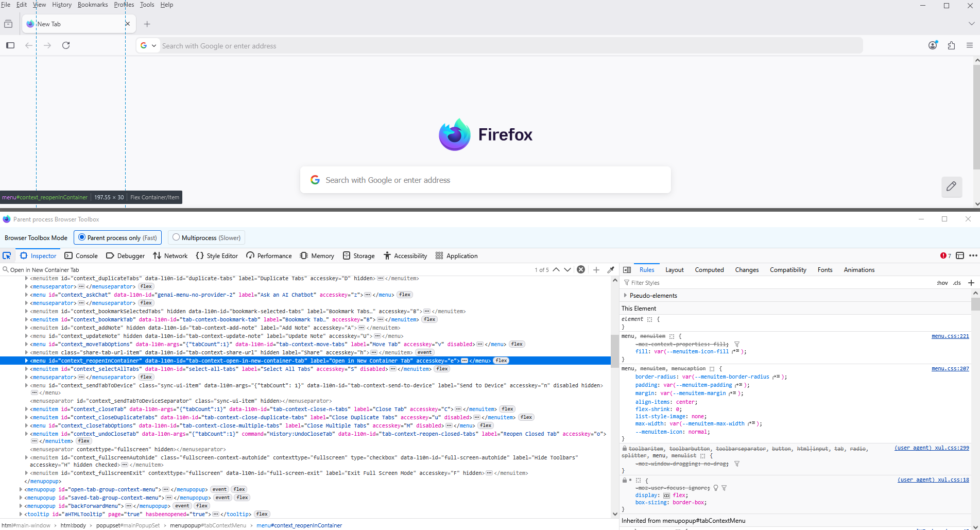Activate the element picker tool in the toolbox
Viewport: 980px width, 530px height.
tap(7, 255)
